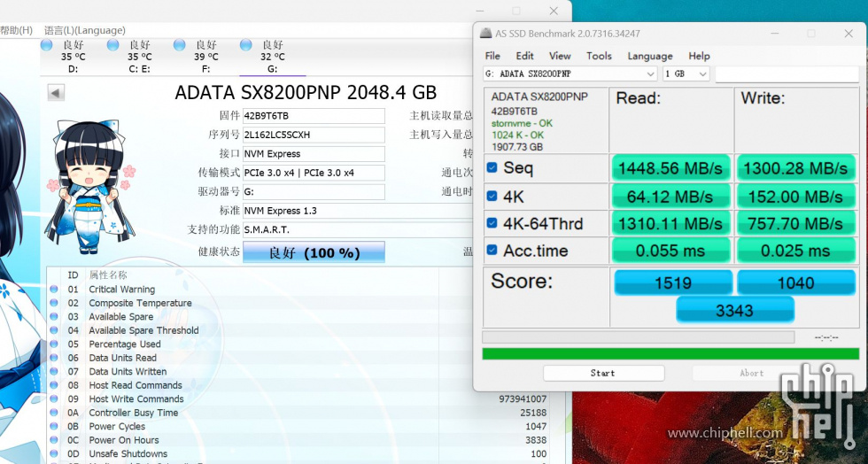Click the firmware field 42B9T6TB
The width and height of the screenshot is (868, 464).
click(x=314, y=116)
